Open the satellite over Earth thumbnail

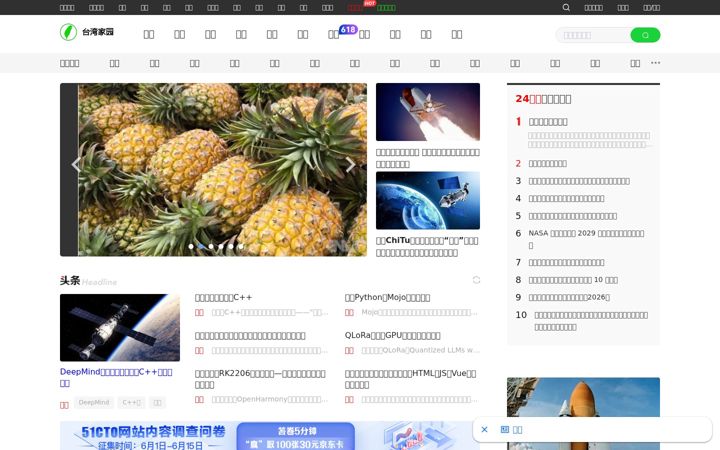click(x=428, y=201)
